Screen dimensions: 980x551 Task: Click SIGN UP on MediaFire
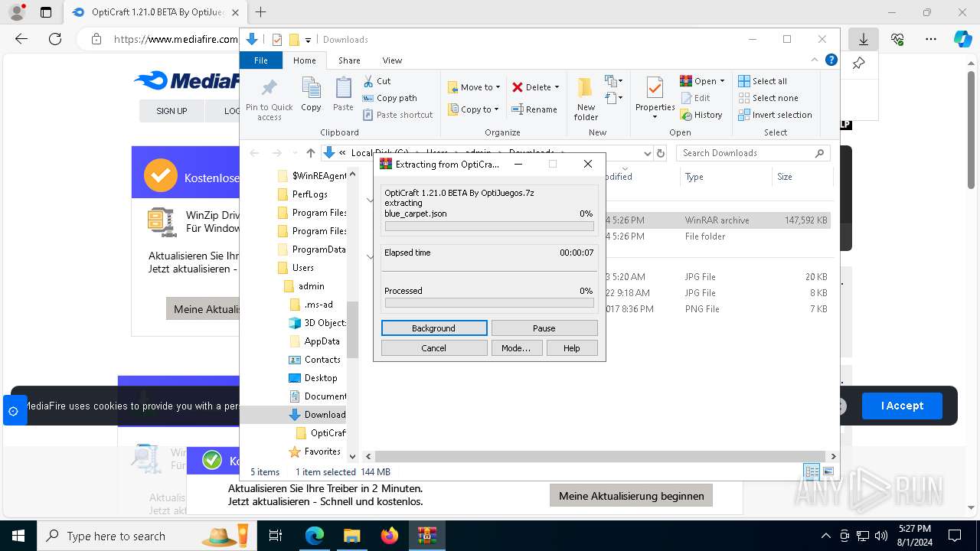[171, 111]
